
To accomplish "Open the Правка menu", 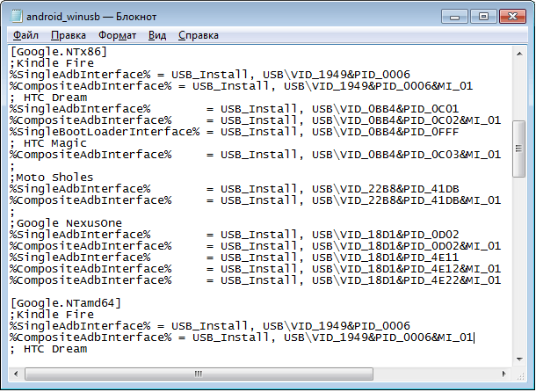I will tap(69, 35).
